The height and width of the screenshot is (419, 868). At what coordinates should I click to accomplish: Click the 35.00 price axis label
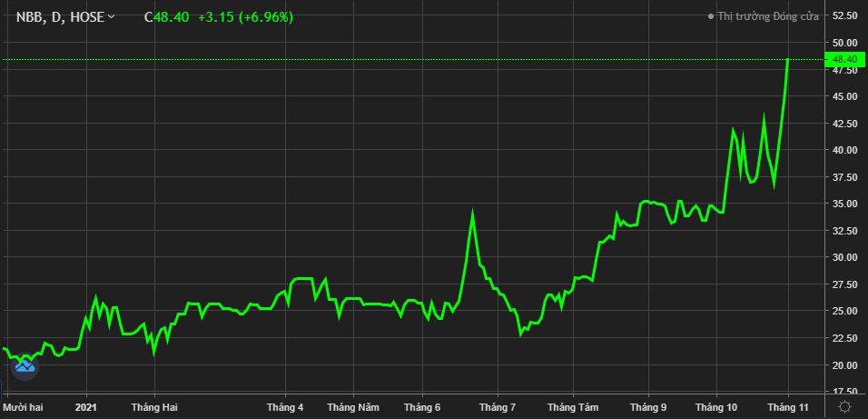tap(844, 204)
